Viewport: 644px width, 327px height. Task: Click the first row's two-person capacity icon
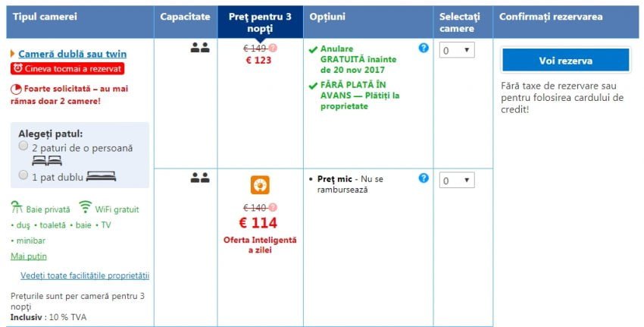coord(199,48)
